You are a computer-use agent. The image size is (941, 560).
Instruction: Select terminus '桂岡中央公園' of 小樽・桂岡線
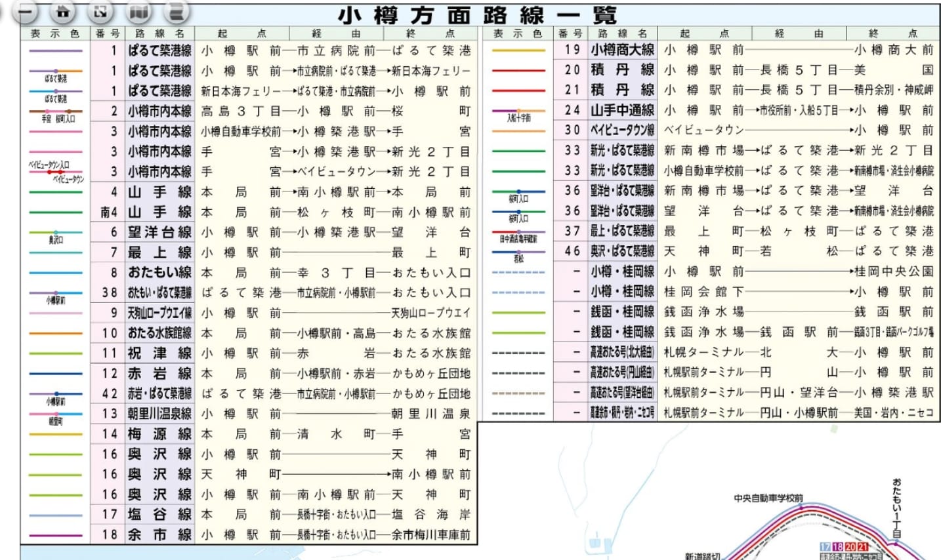click(x=894, y=271)
